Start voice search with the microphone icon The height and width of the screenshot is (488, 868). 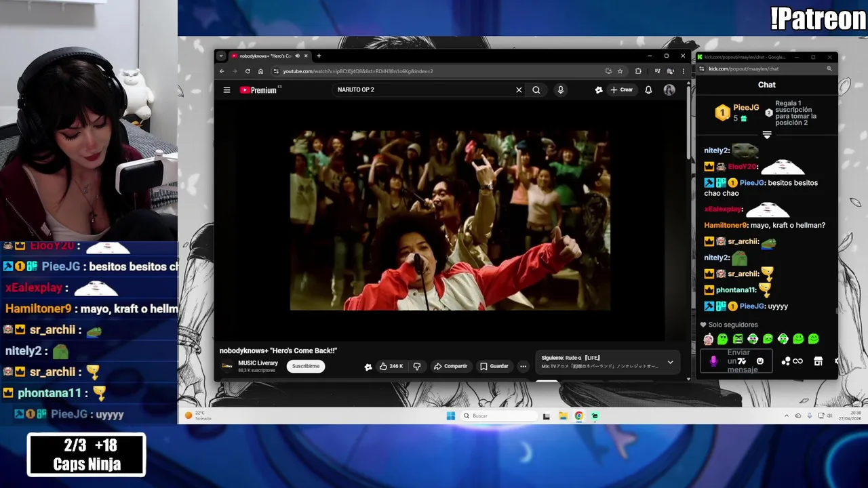click(x=560, y=89)
